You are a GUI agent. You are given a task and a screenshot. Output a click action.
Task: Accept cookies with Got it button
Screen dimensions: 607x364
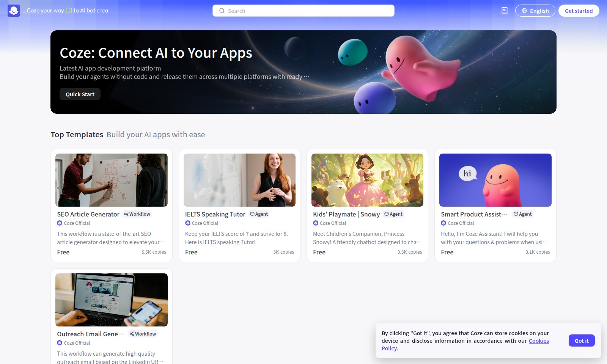click(x=582, y=340)
